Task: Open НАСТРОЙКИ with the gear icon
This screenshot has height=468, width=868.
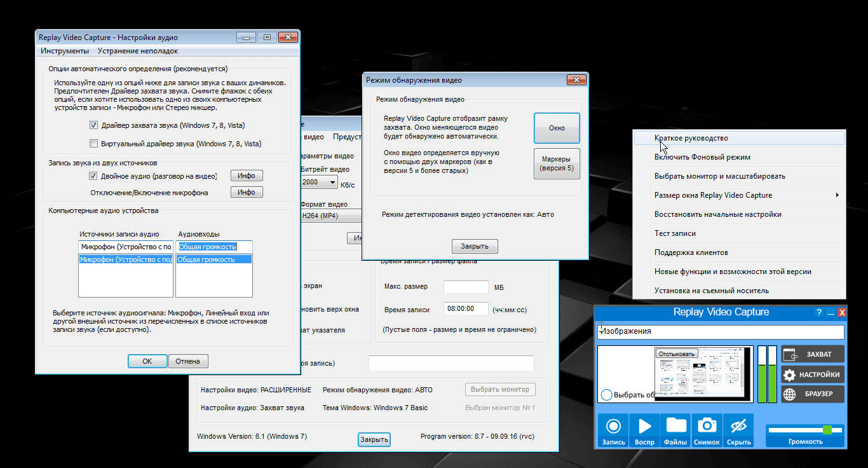Action: [813, 375]
